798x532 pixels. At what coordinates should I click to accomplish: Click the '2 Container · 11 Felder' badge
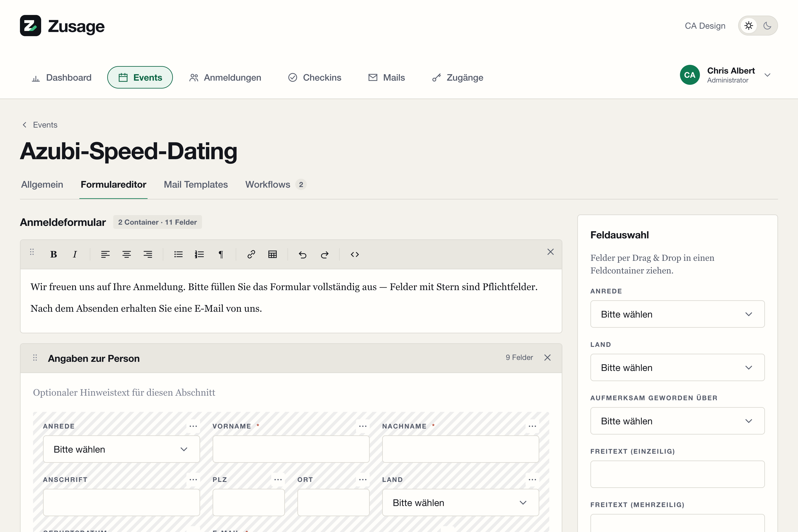pos(158,222)
